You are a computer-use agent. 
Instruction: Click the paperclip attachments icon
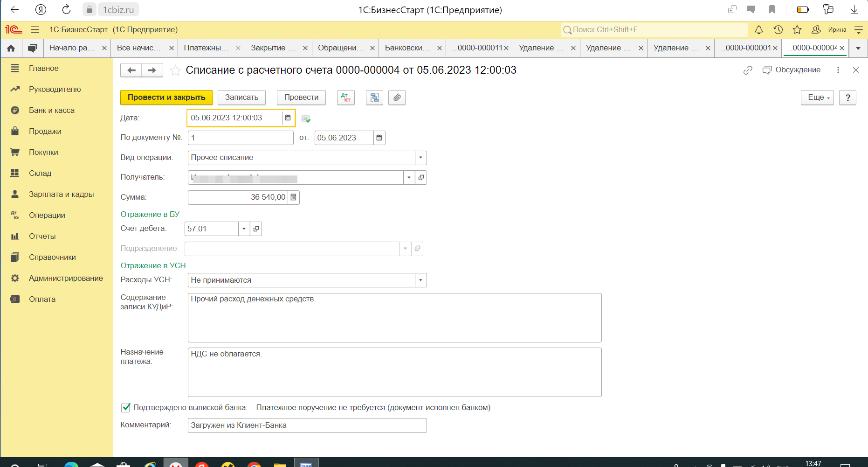click(397, 98)
